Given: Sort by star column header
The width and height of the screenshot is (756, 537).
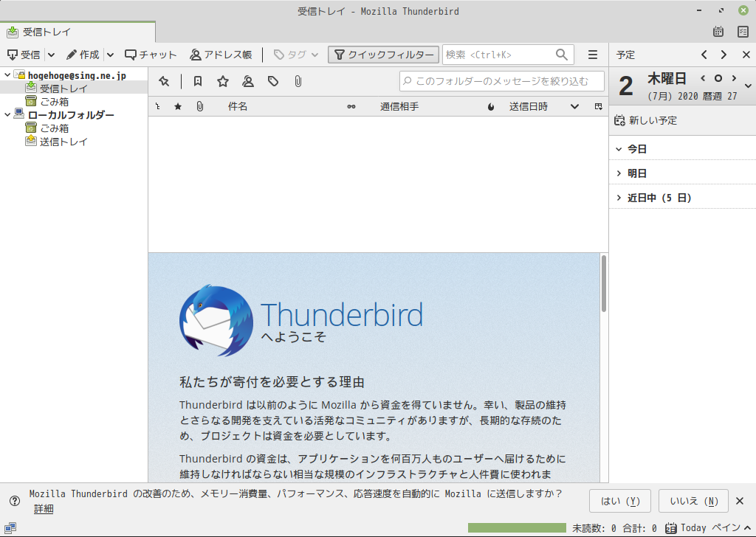Looking at the screenshot, I should point(178,106).
